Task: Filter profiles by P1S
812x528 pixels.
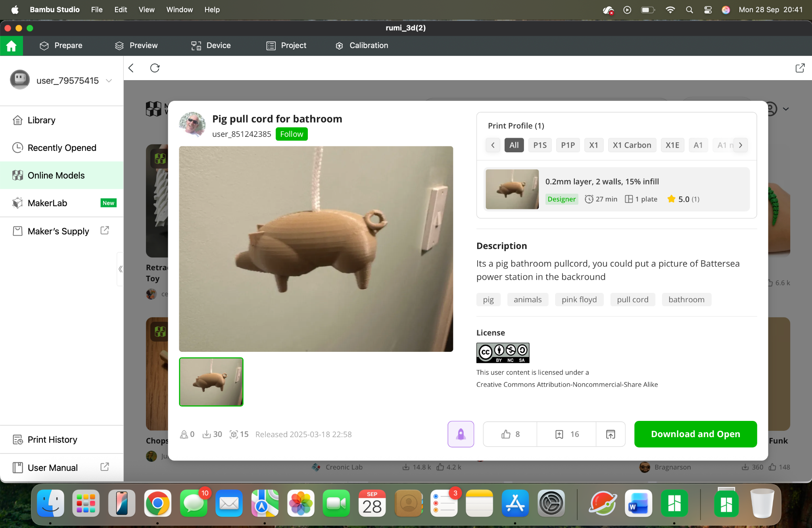Action: pyautogui.click(x=540, y=145)
